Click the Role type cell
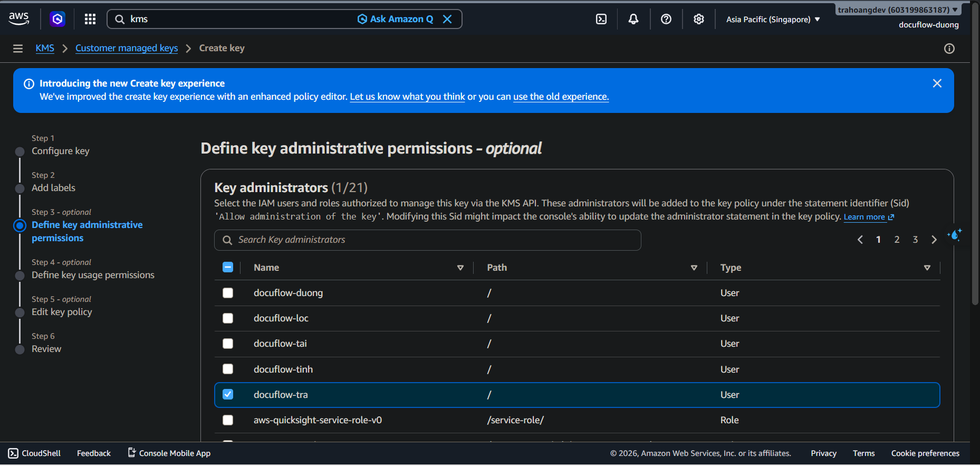This screenshot has height=466, width=980. [x=729, y=420]
